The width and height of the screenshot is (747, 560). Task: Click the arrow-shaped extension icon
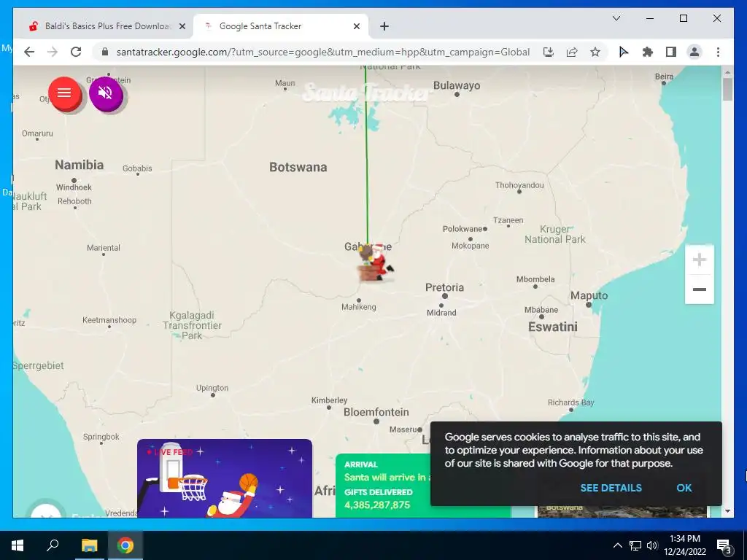623,52
